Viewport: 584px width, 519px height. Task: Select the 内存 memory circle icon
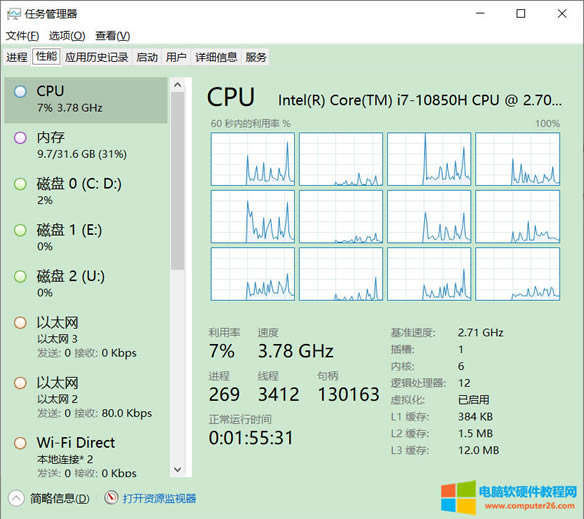pos(20,138)
